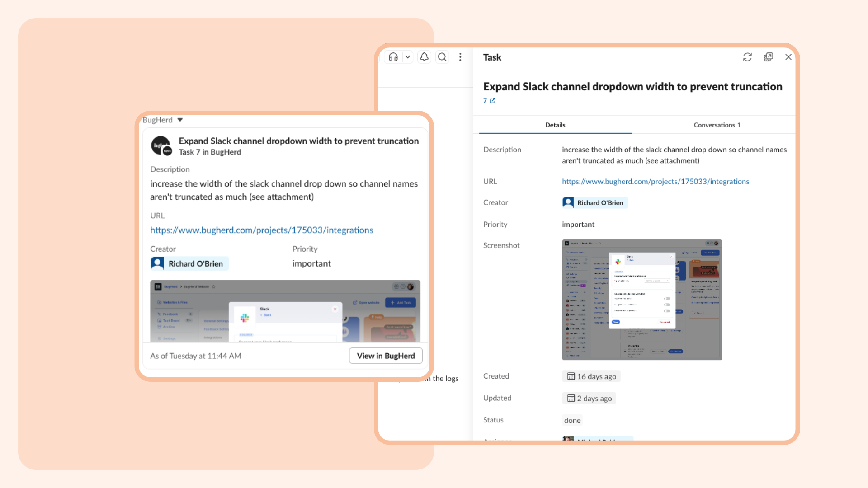Switch to the Details tab

tap(555, 125)
